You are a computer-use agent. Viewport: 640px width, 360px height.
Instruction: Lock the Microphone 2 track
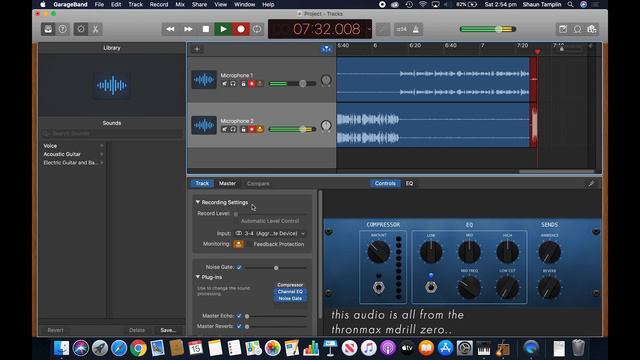coord(243,129)
